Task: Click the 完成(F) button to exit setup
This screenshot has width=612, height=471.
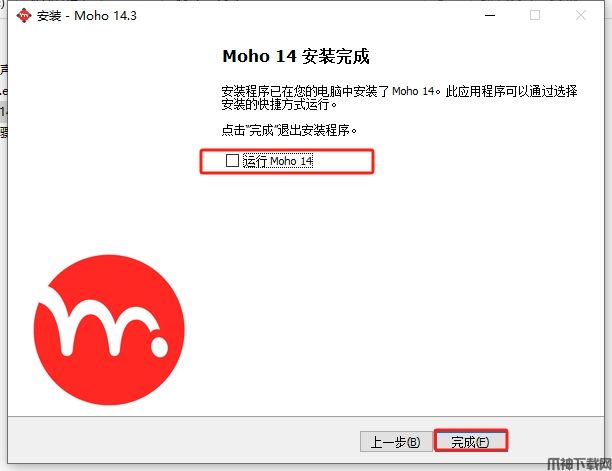Action: (471, 441)
